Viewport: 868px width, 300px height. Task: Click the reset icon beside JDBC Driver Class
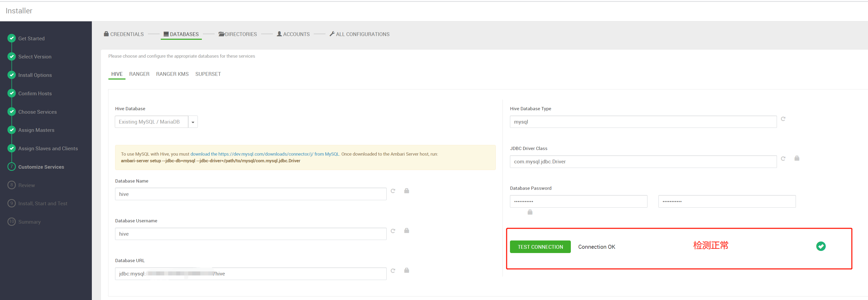[x=783, y=158]
